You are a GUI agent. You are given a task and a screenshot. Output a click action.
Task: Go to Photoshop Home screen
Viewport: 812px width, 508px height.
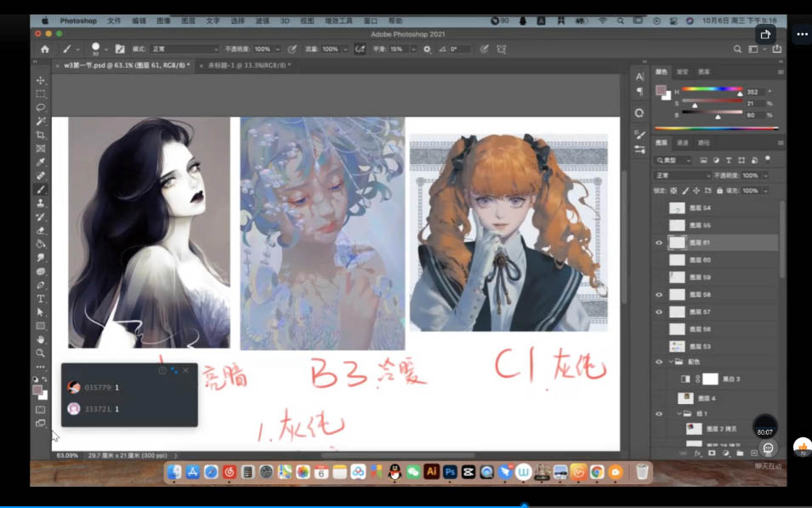tap(45, 49)
